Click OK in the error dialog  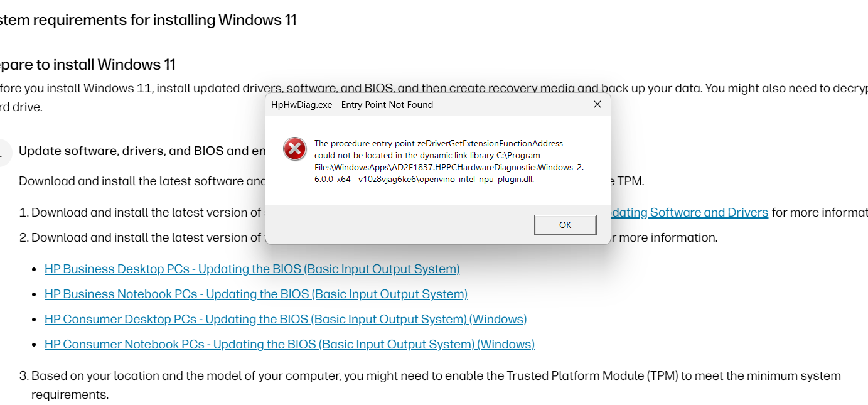(x=565, y=225)
